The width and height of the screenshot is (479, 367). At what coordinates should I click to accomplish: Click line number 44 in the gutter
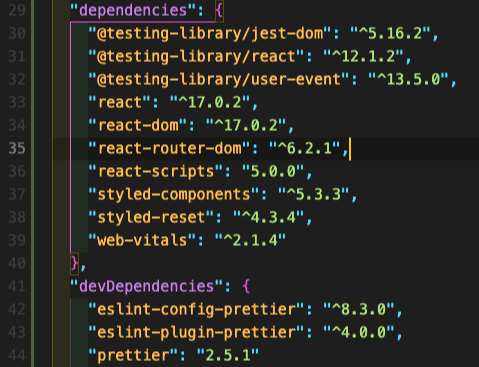[x=17, y=355]
